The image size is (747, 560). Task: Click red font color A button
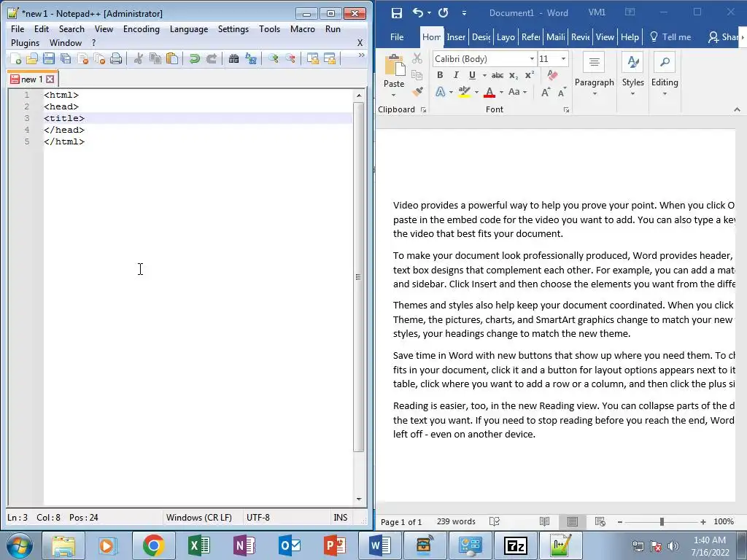tap(489, 92)
